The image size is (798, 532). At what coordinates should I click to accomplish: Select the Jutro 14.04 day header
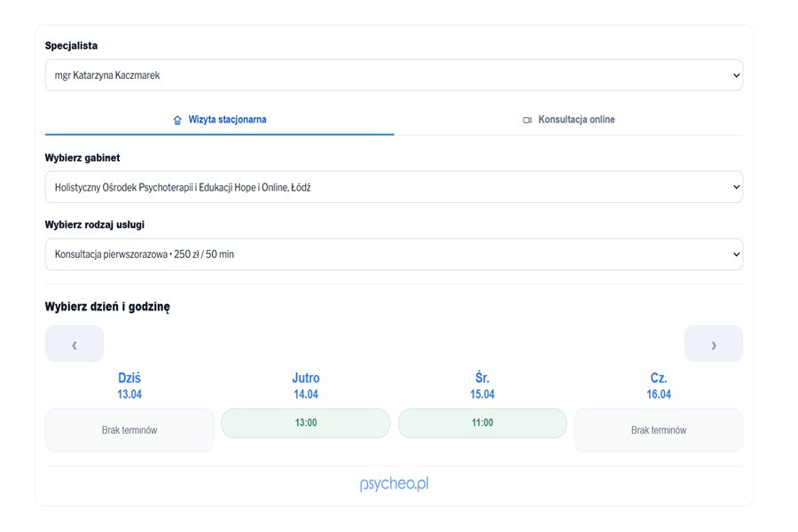coord(306,386)
